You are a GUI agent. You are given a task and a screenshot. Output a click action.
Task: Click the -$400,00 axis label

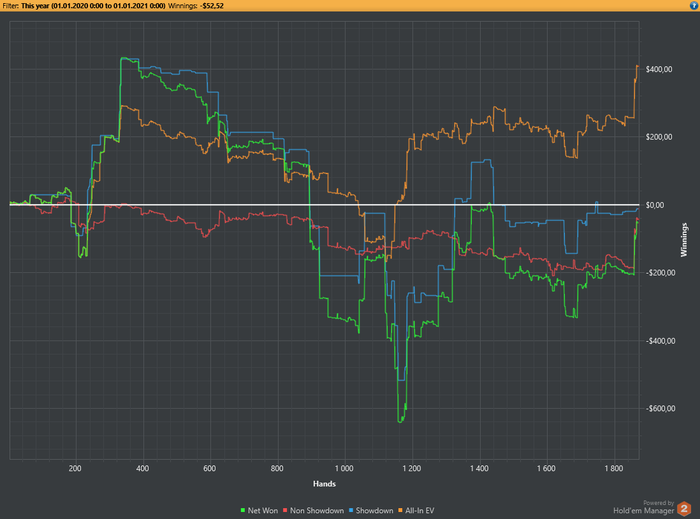pyautogui.click(x=660, y=340)
